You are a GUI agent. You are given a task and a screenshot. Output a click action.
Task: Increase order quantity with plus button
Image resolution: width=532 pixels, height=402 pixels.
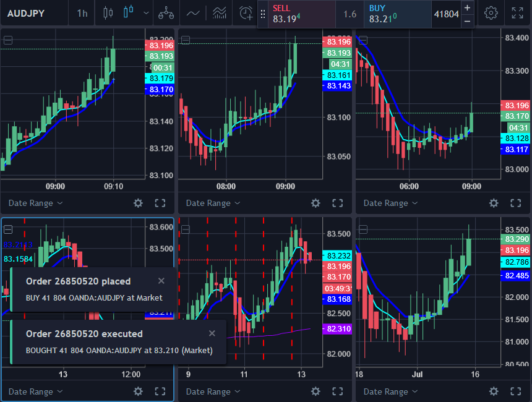[x=467, y=7]
